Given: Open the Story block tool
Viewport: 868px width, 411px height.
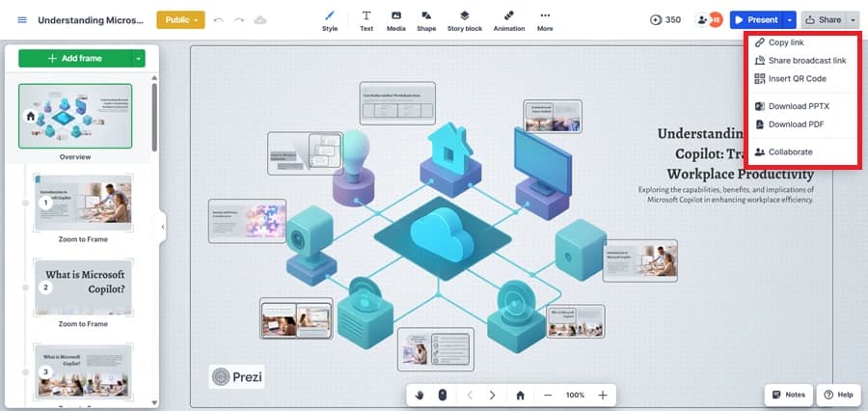Looking at the screenshot, I should [x=465, y=20].
